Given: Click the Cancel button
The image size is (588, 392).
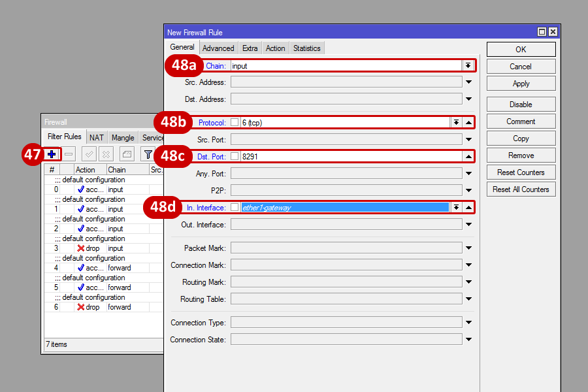Looking at the screenshot, I should point(521,67).
